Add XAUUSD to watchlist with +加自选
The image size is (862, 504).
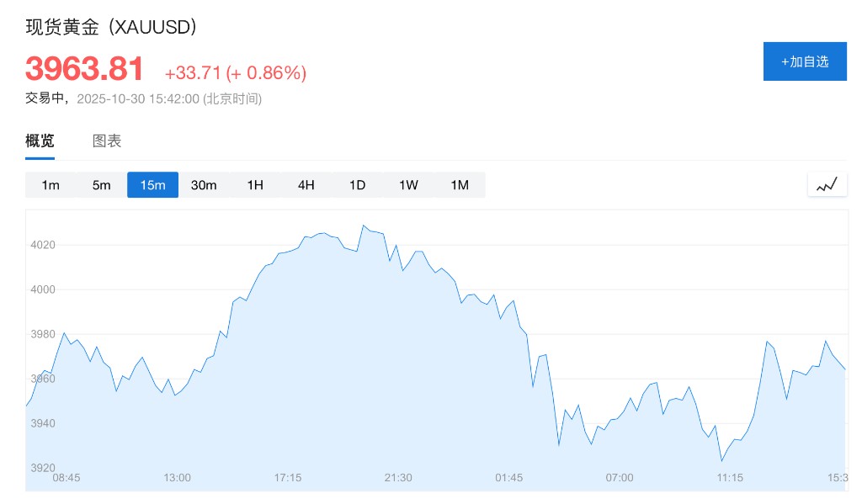point(804,61)
